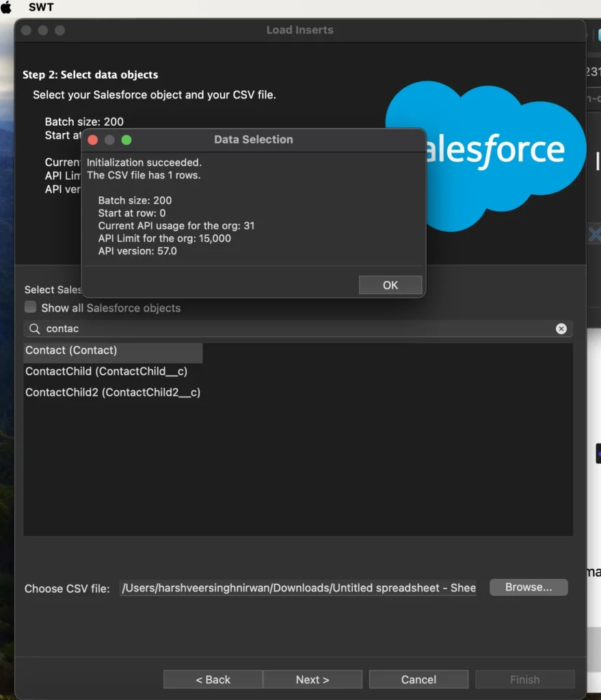Click the 'Batch size: 200' text in dialog
Viewport: 601px width, 700px height.
tap(135, 200)
